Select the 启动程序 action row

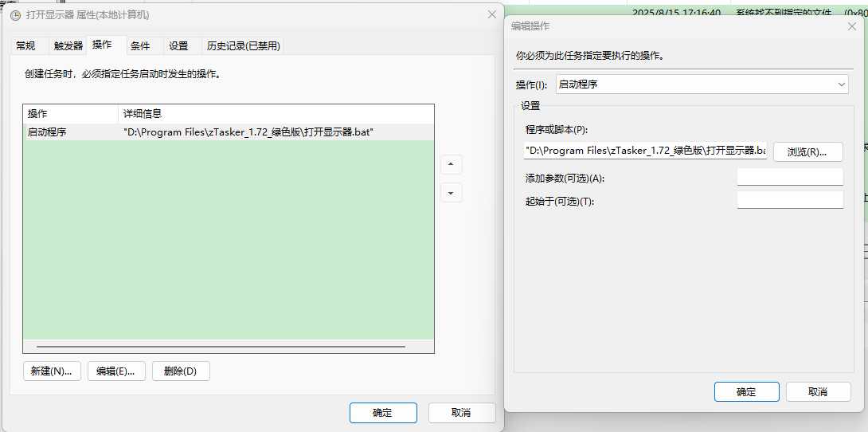coord(229,132)
